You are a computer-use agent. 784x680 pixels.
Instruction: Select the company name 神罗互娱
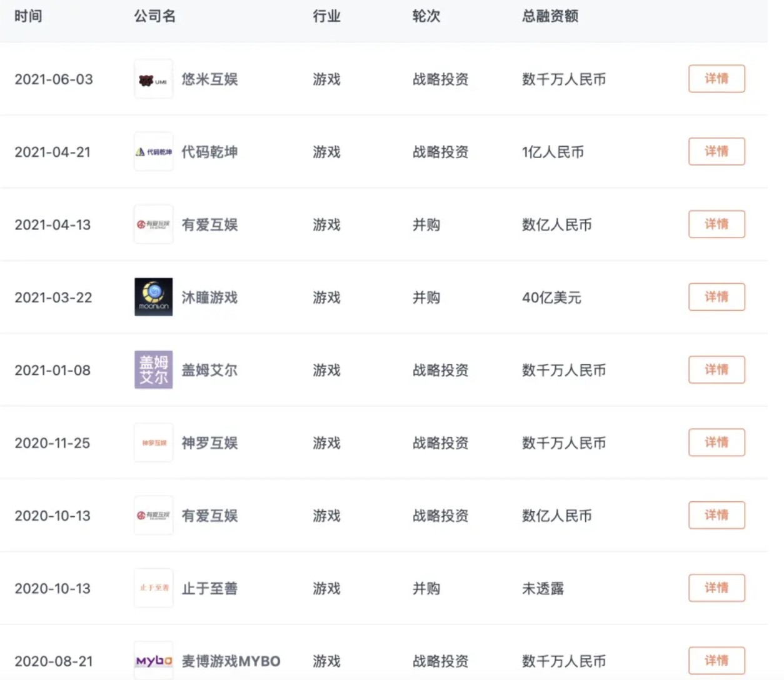click(x=209, y=443)
